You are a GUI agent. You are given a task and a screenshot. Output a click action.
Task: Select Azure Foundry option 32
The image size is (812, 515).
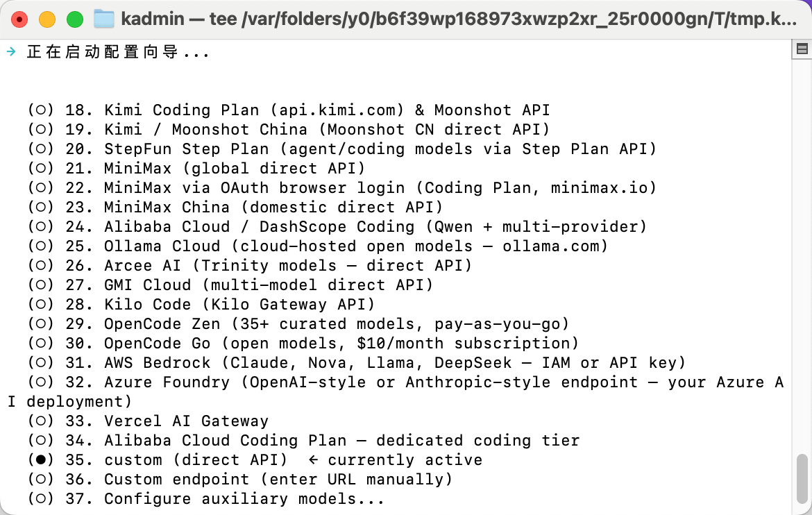coord(41,382)
